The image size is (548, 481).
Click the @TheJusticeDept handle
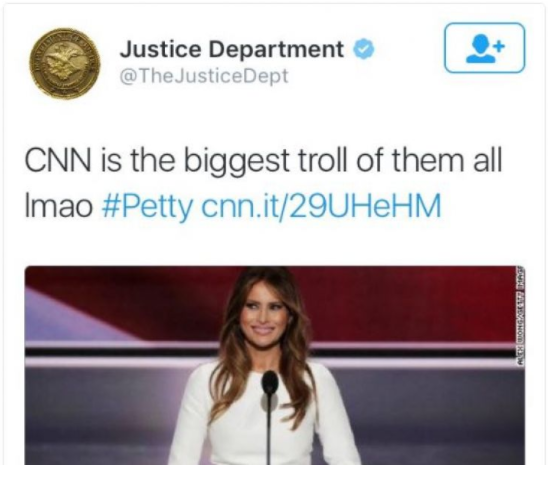[x=204, y=76]
